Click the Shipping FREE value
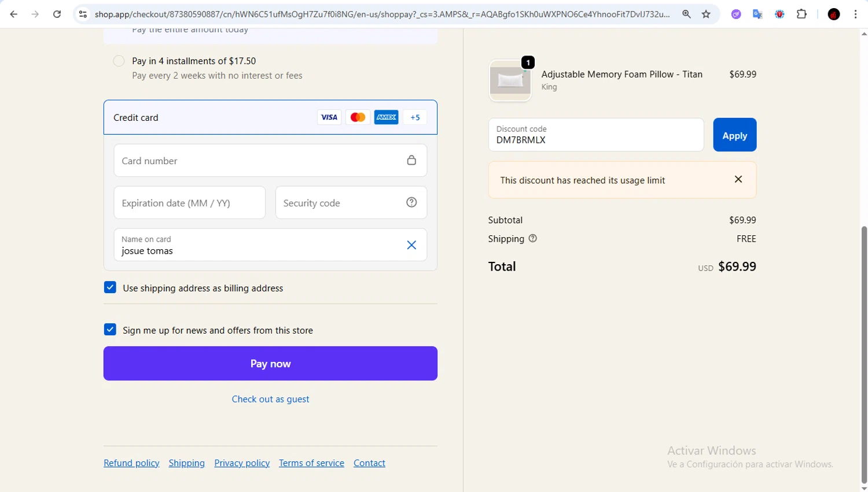 tap(746, 239)
